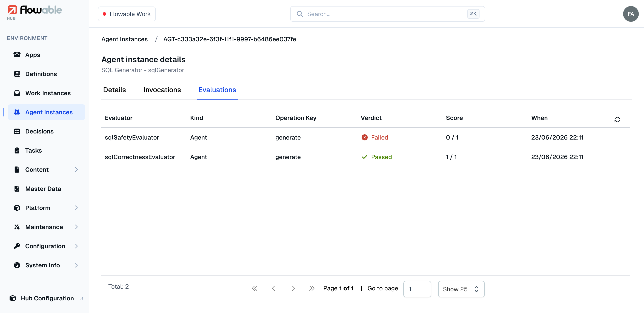Screen dimensions: 644x313
Task: Open the sqlCorrectnessEvaluator row
Action: [x=366, y=157]
